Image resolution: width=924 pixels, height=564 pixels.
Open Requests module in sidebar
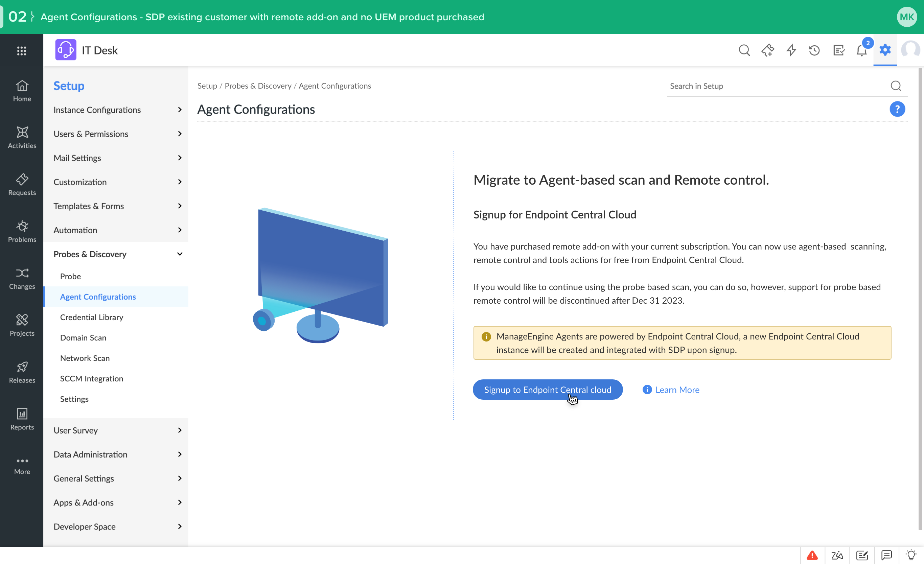tap(22, 185)
